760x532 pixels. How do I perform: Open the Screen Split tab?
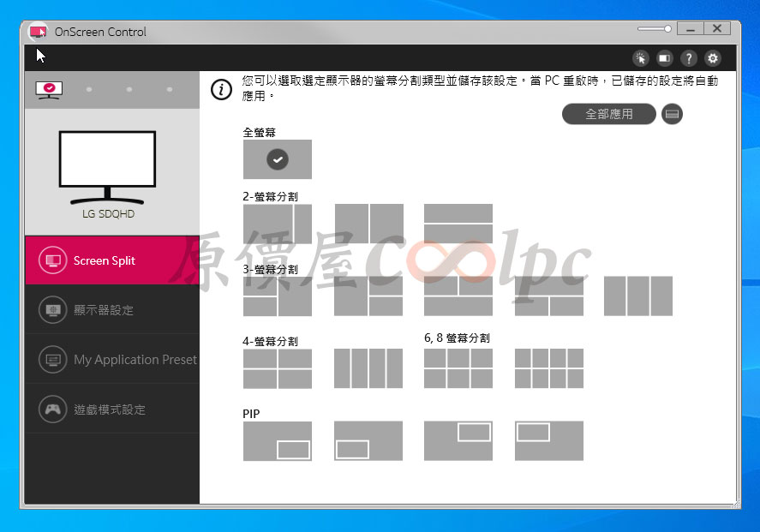111,260
